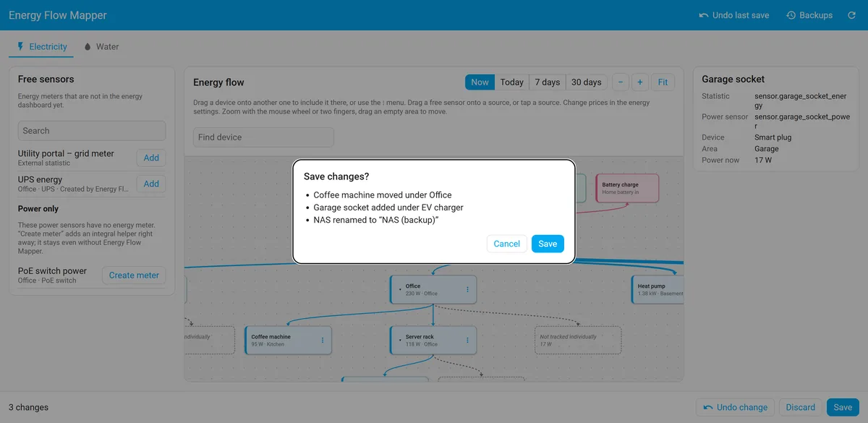
Task: Click the "Garage socket" panel heading
Action: (x=733, y=80)
